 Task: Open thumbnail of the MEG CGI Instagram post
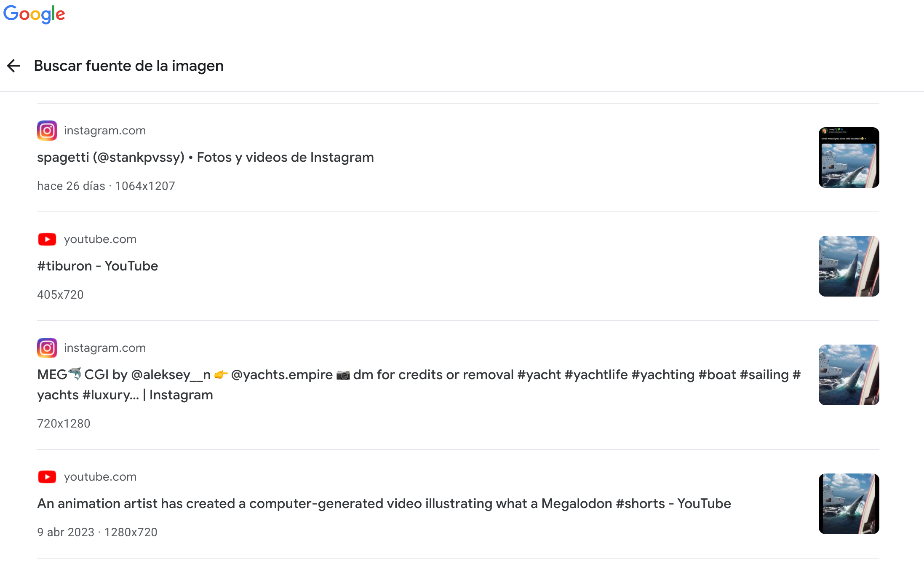[x=849, y=375]
